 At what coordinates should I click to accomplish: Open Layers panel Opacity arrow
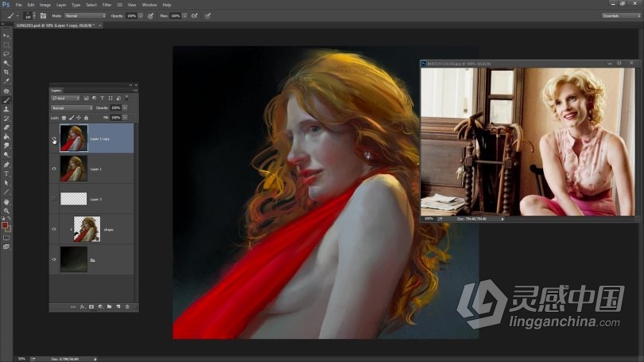click(x=125, y=107)
